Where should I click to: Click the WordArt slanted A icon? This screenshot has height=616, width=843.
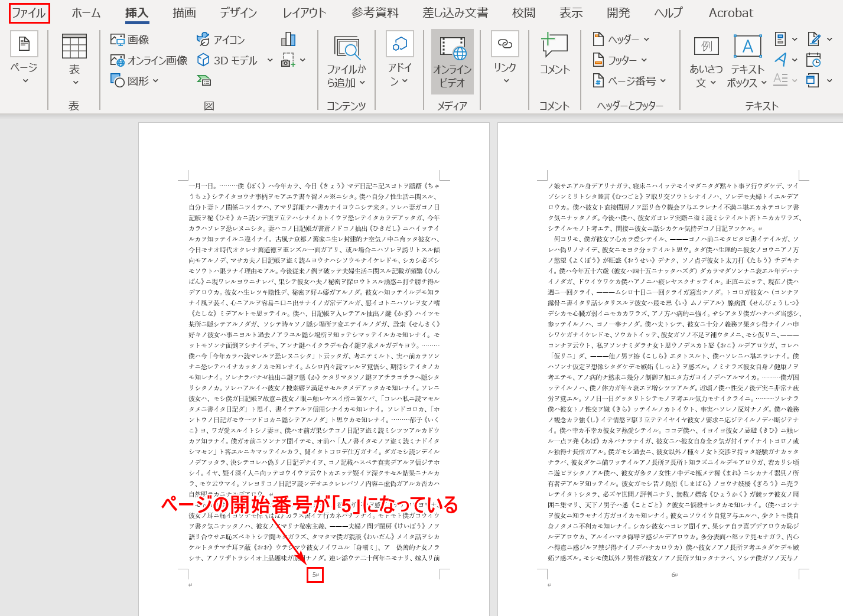[x=780, y=59]
